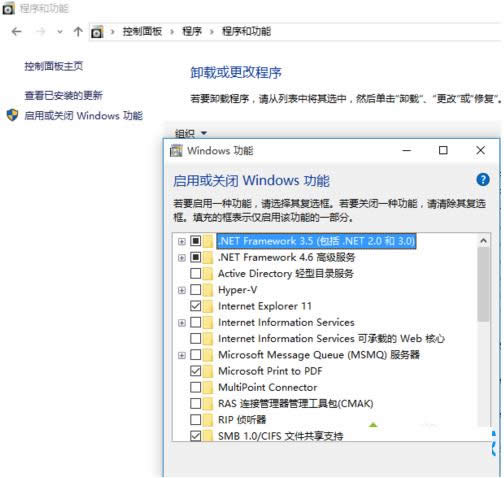Click the Hyper-V folder icon
Screen dimensions: 504x478
pyautogui.click(x=208, y=290)
